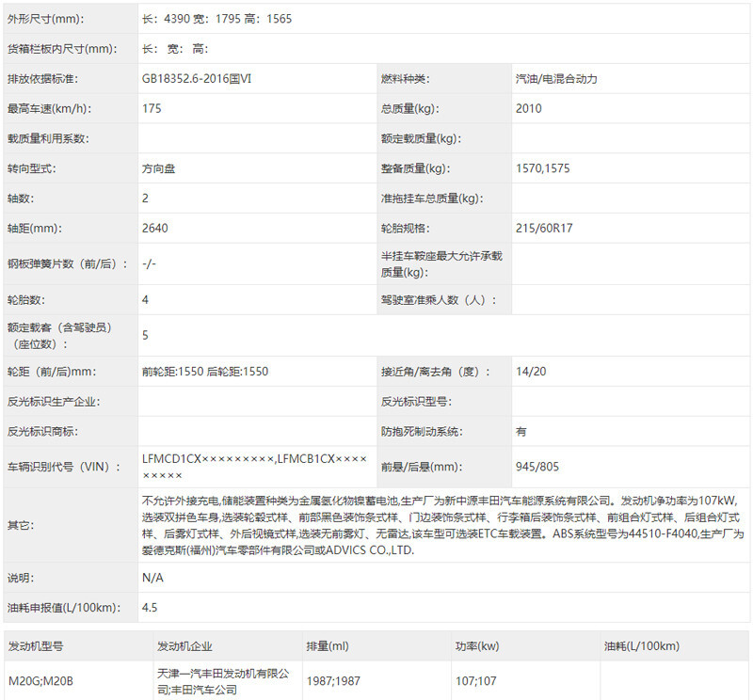Click the 载质量利用系数 label
Image resolution: width=753 pixels, height=700 pixels.
click(x=48, y=138)
